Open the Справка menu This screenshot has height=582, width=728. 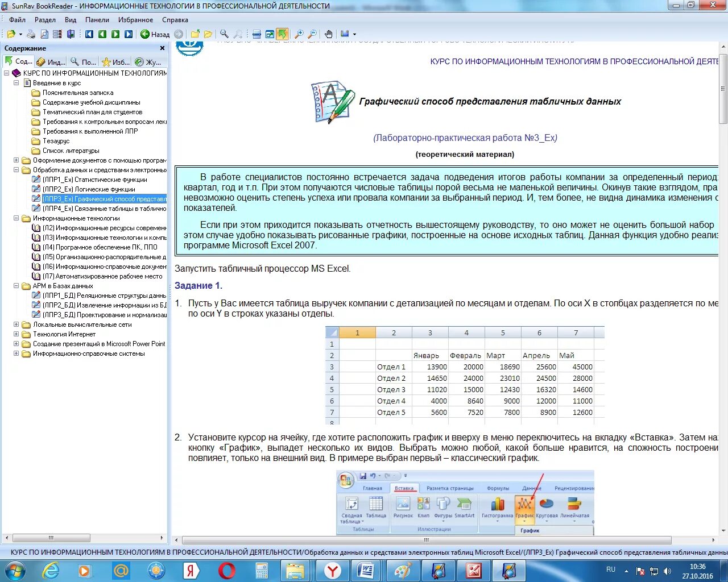[175, 20]
